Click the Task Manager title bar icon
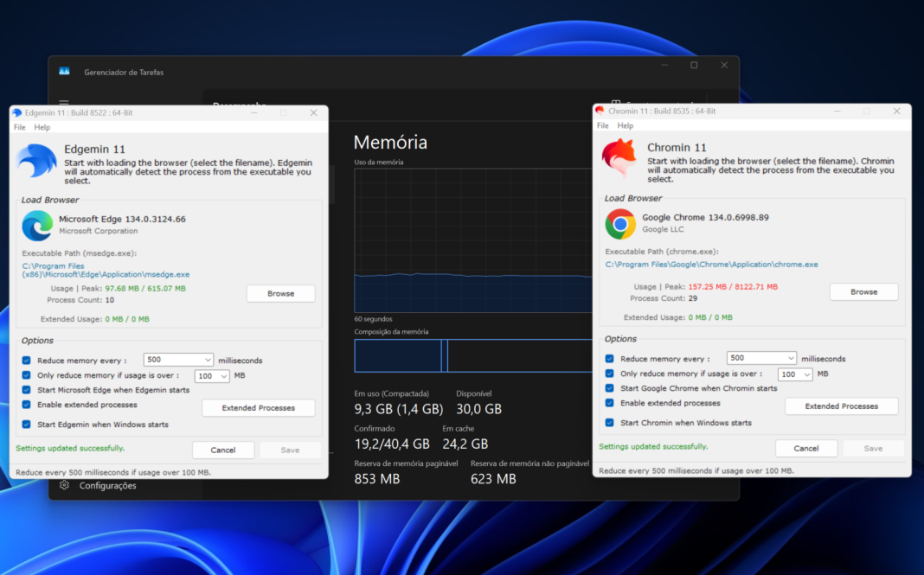 click(x=64, y=72)
